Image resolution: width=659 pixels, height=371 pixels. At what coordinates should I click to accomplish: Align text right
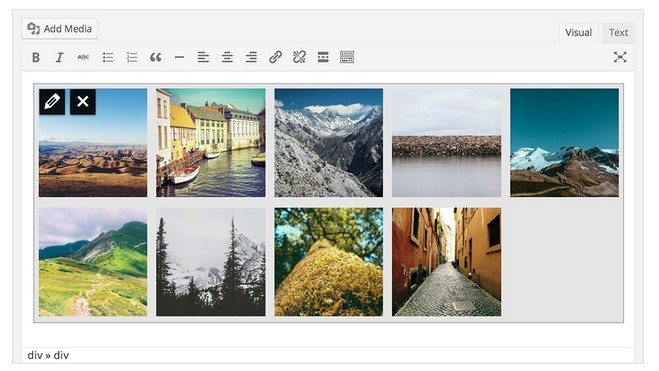[x=251, y=57]
